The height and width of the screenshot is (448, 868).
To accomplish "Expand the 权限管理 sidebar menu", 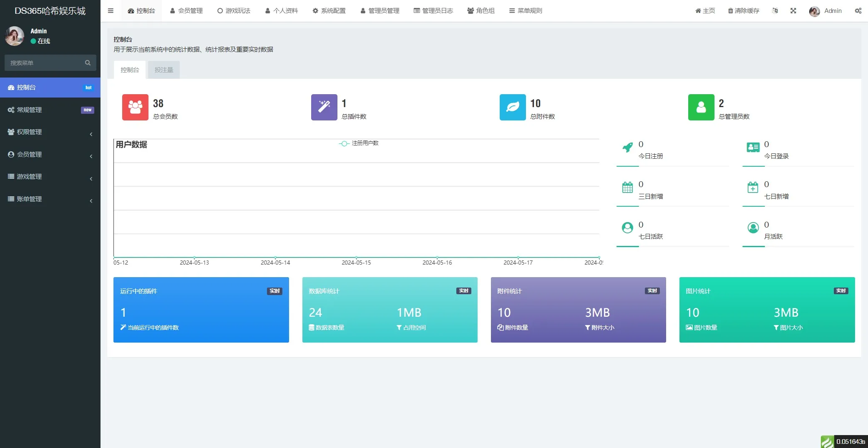I will click(x=50, y=132).
